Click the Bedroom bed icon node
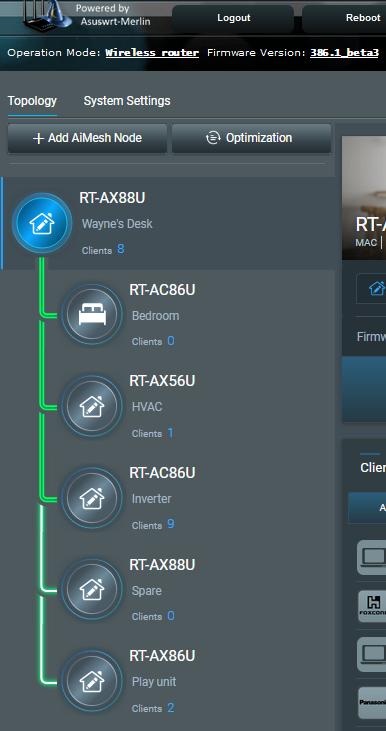This screenshot has width=386, height=731. (x=92, y=315)
